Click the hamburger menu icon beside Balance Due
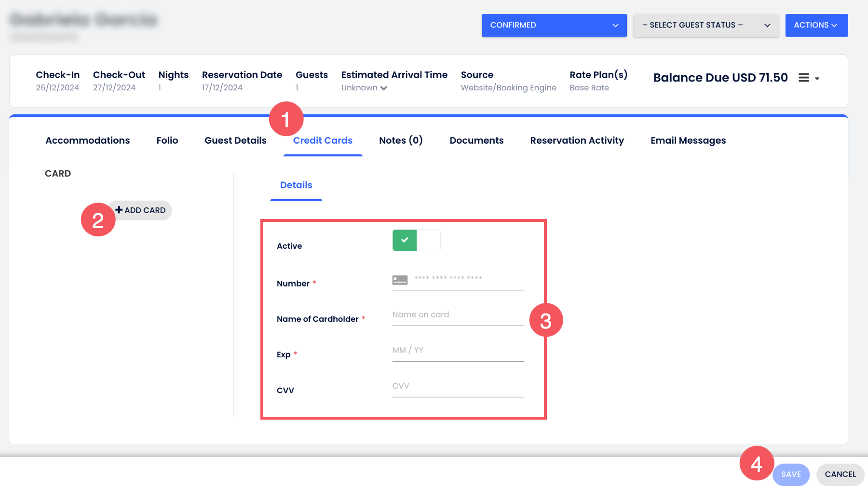 804,78
